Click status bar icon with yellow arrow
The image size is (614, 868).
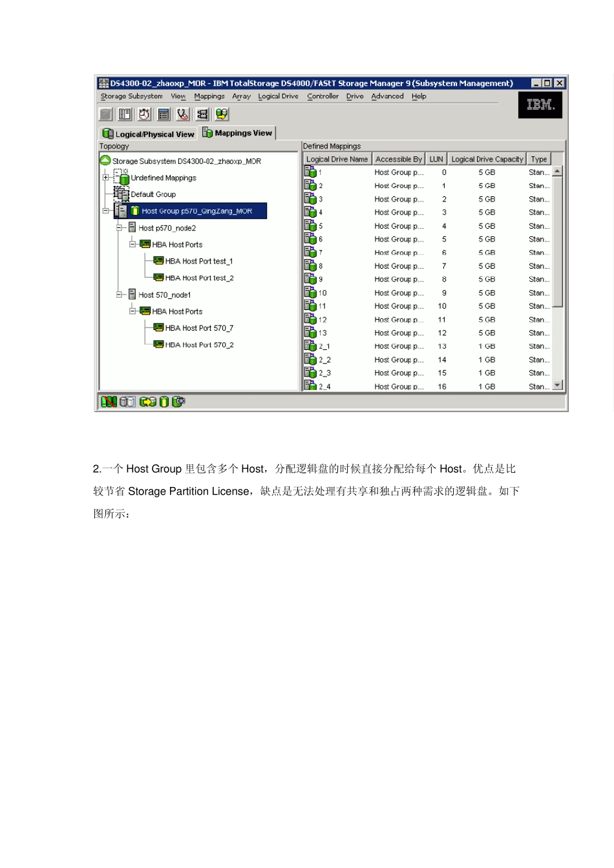(x=148, y=402)
